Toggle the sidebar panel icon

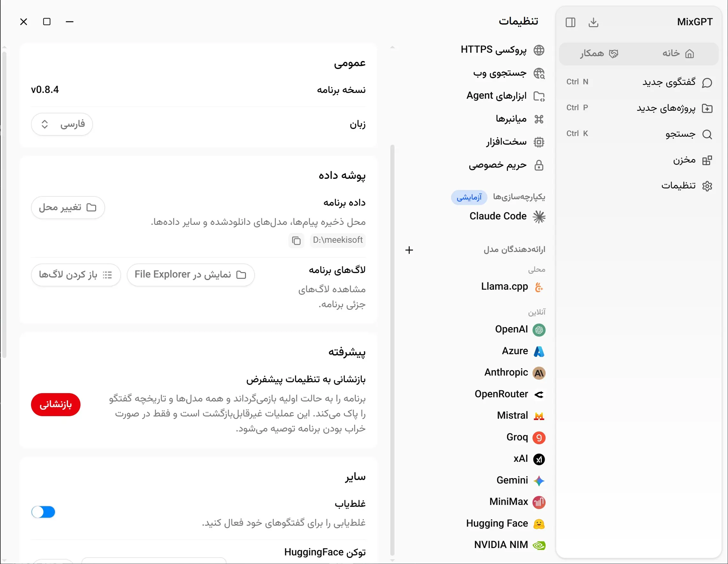(570, 22)
